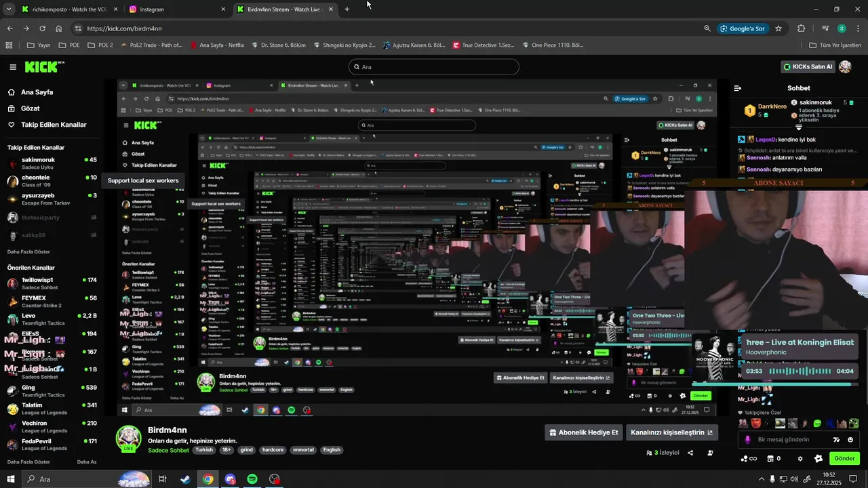
Task: Open Vechiron channel in sidebar
Action: 52,427
